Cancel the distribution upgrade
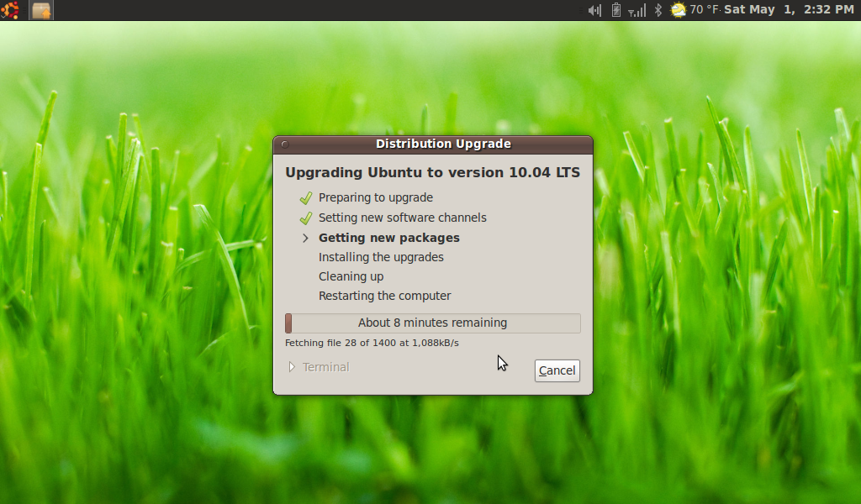This screenshot has width=861, height=504. (557, 370)
